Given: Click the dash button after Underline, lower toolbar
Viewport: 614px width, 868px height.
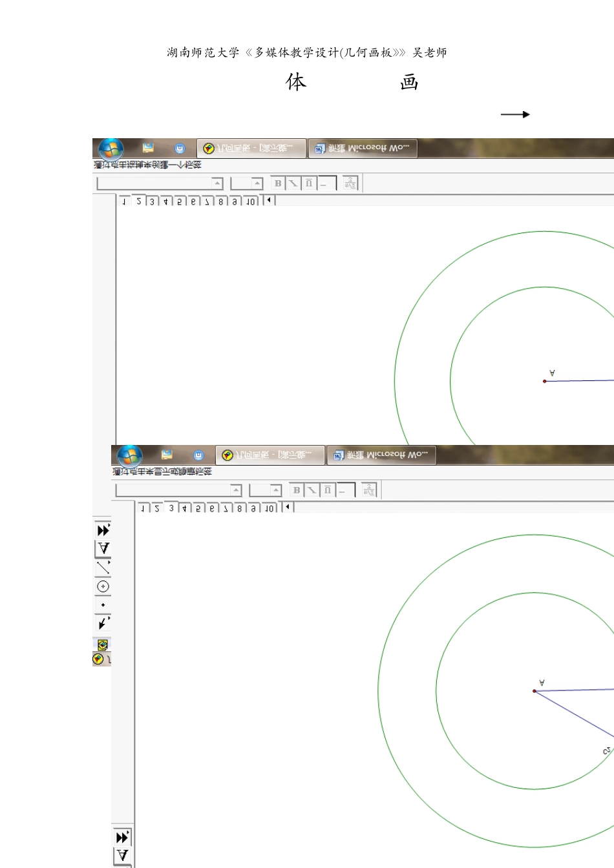Looking at the screenshot, I should click(345, 490).
